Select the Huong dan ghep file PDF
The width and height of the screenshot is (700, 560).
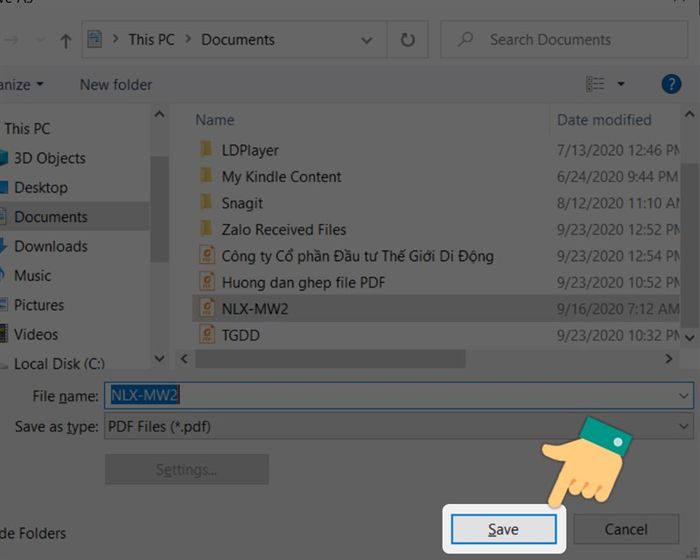click(303, 282)
